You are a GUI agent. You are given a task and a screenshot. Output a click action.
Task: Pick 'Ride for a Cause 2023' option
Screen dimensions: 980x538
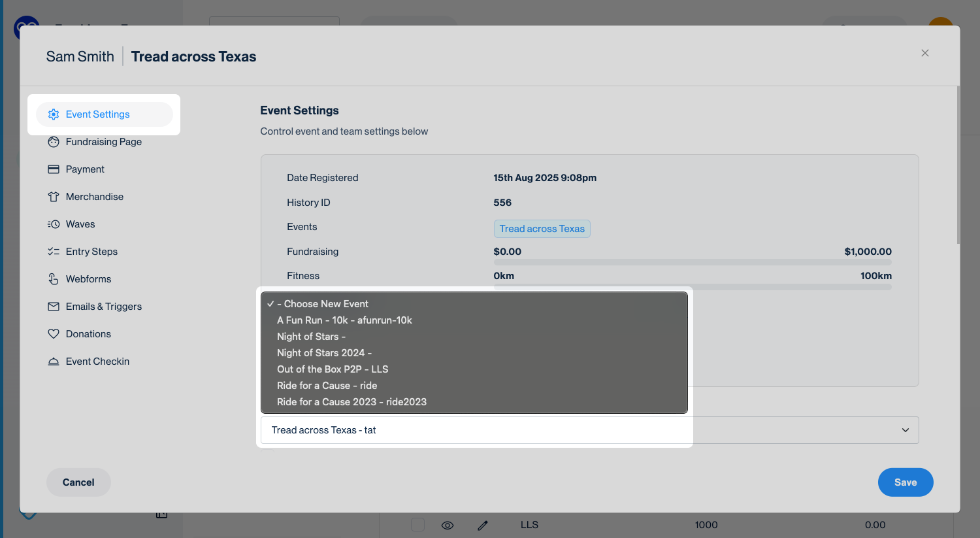click(351, 402)
